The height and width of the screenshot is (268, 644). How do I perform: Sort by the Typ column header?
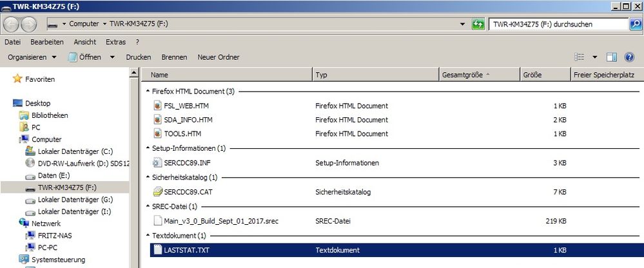[376, 75]
